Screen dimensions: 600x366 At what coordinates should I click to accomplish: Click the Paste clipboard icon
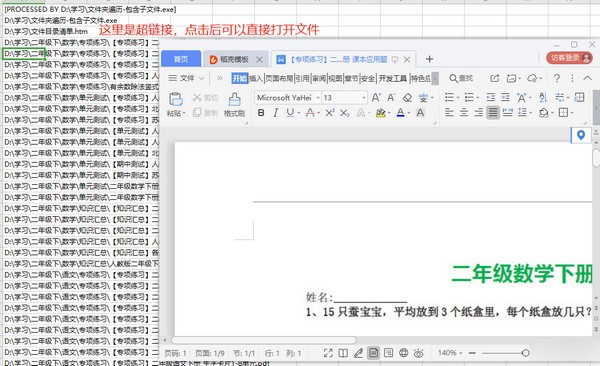point(176,99)
